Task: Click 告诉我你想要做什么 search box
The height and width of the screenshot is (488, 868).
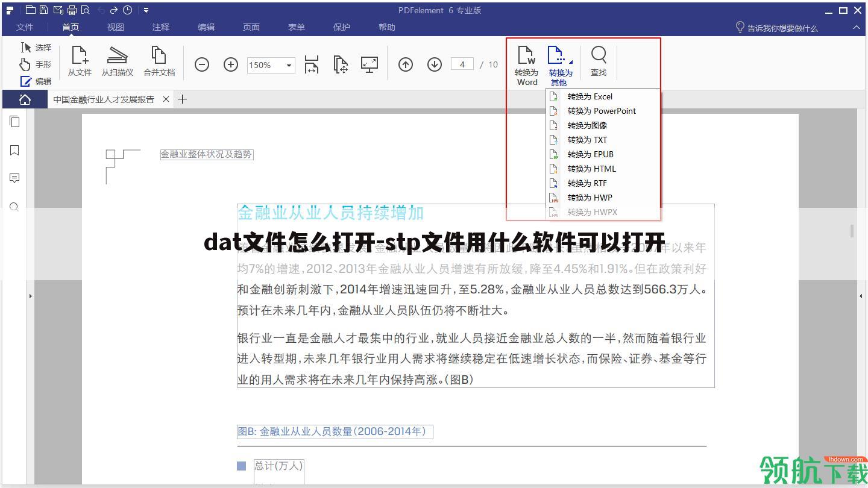Action: click(x=776, y=28)
